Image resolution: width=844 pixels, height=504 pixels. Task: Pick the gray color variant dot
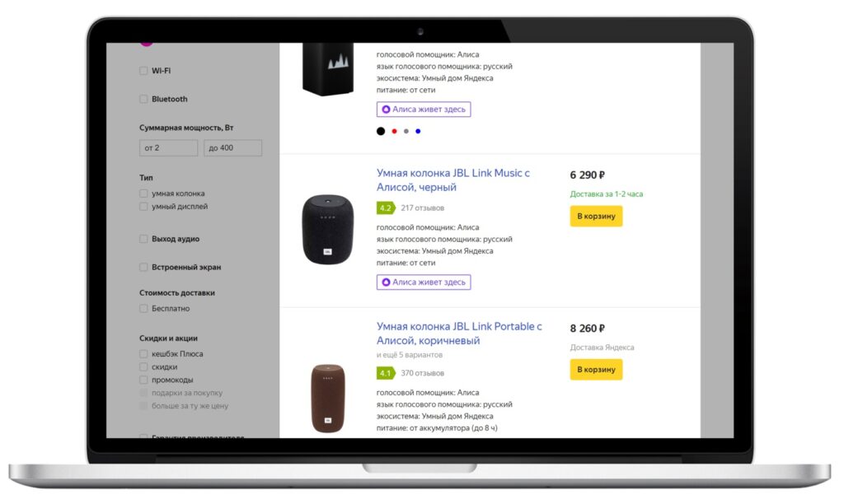(406, 131)
